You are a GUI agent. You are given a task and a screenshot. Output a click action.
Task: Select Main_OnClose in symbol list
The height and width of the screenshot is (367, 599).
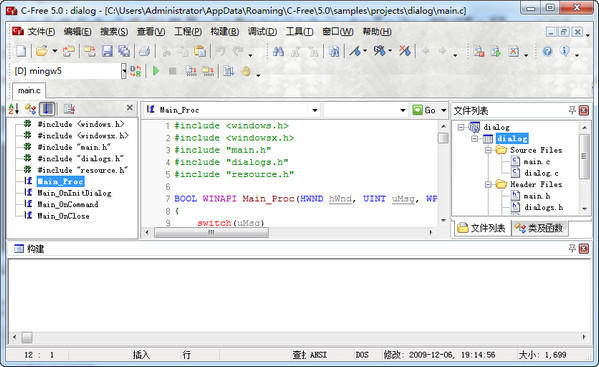point(63,216)
